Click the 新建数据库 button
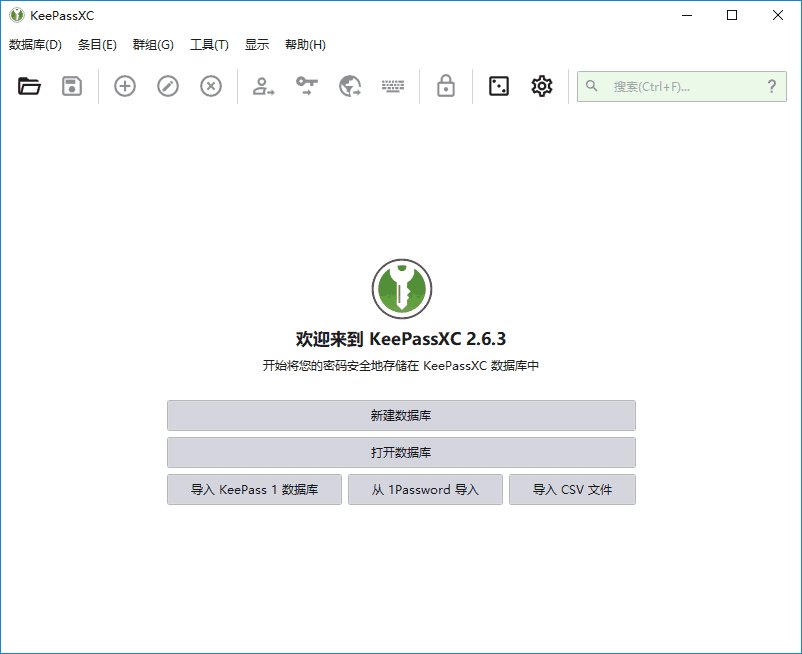 (401, 415)
